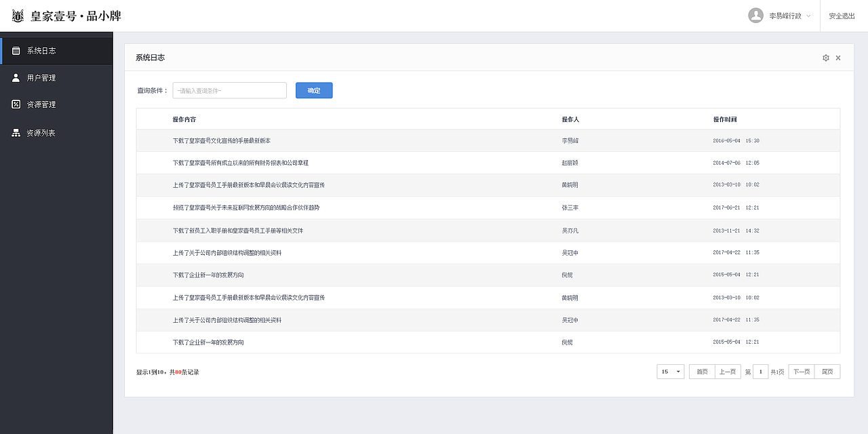Click timestamp 2013-11-21 14:32
Image resolution: width=868 pixels, height=434 pixels.
pos(736,231)
